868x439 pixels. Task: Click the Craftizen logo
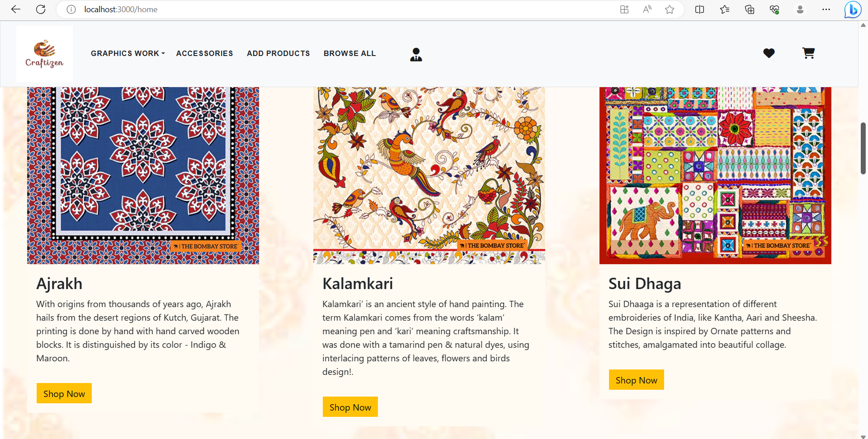44,54
